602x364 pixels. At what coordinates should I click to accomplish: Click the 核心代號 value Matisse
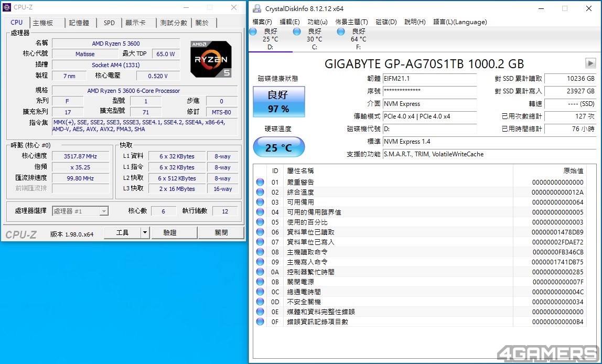point(85,54)
